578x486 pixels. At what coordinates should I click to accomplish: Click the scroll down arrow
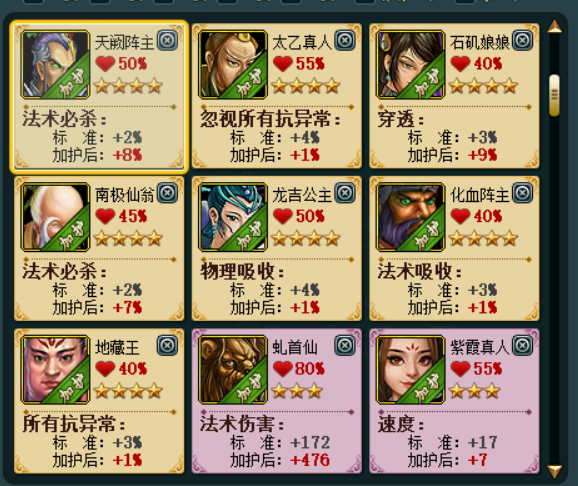[554, 471]
